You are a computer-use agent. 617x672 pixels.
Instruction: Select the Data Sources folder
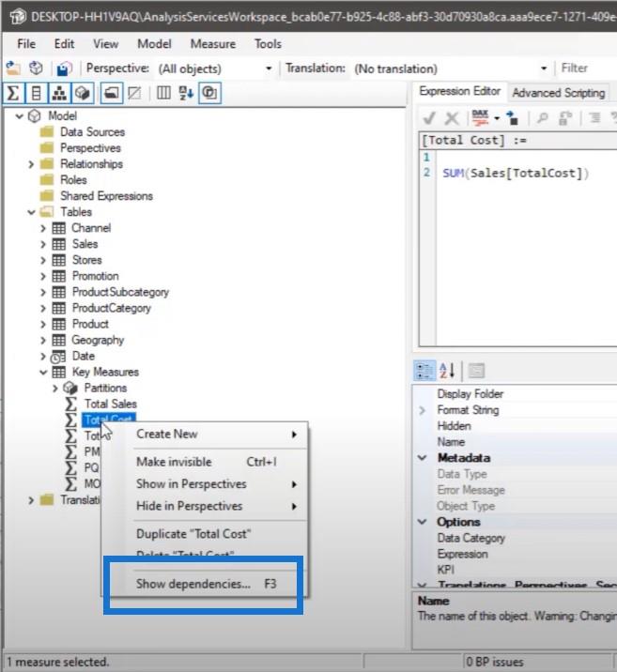92,132
